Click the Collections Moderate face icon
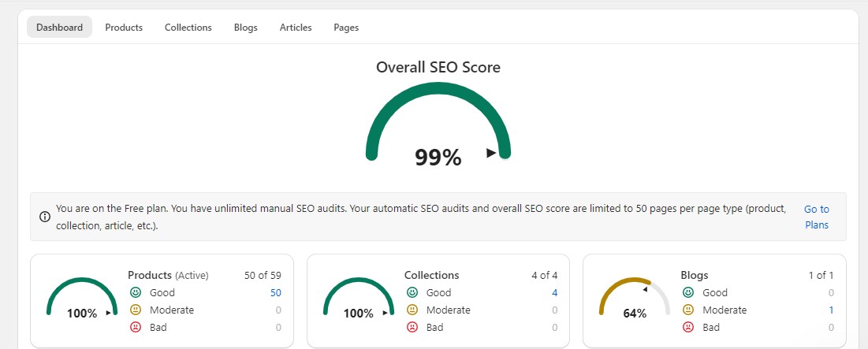The image size is (868, 349). click(412, 310)
